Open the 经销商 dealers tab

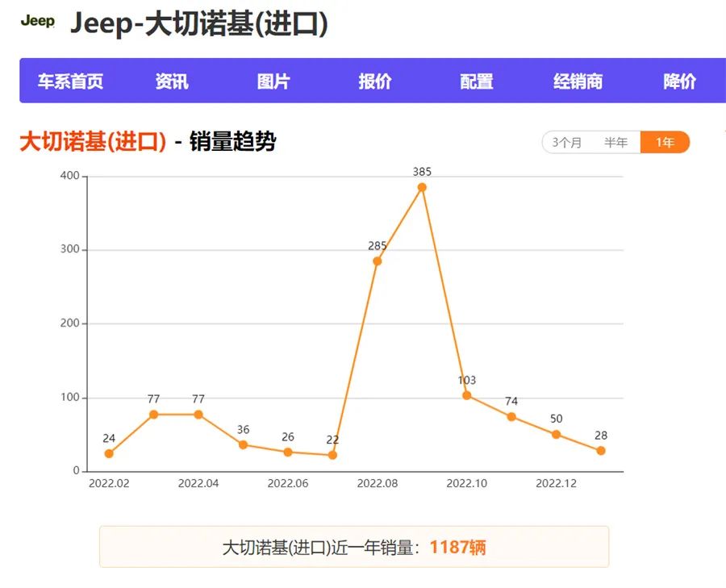pos(578,81)
